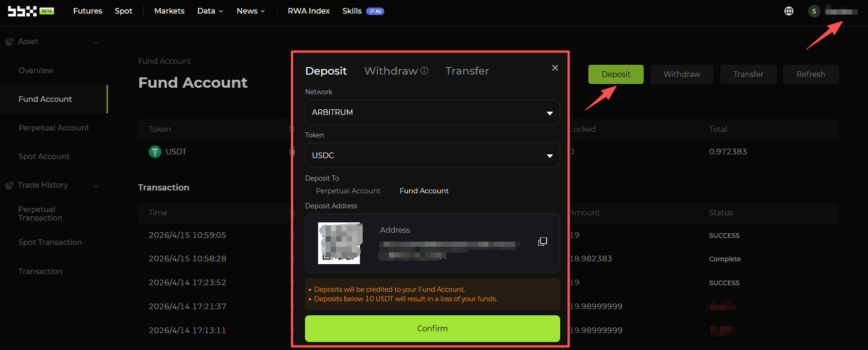Select Perpetual Account as deposit destination

tap(348, 191)
